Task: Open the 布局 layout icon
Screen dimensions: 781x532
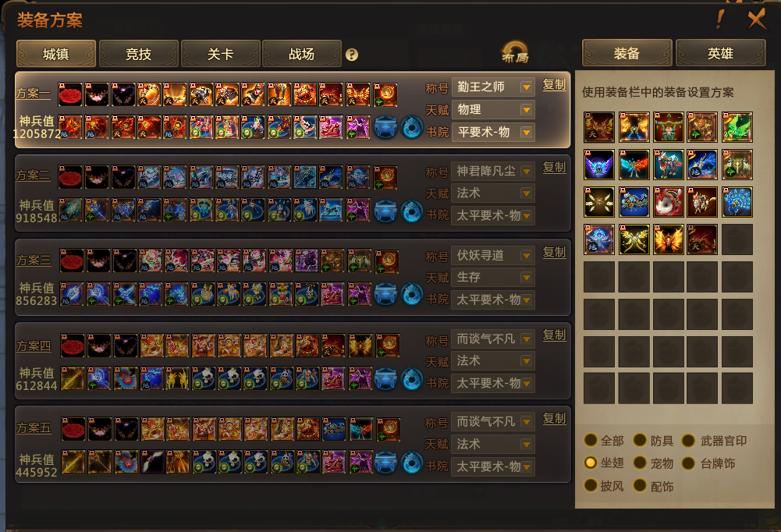Action: (515, 52)
